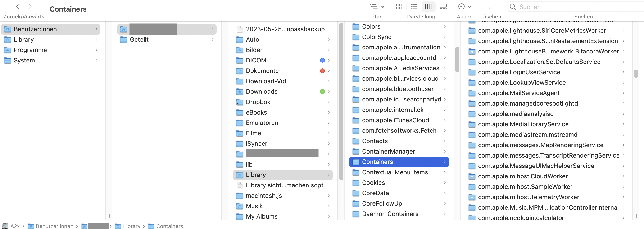Select the highlighted Containers folder
This screenshot has height=229, width=644.
(399, 162)
